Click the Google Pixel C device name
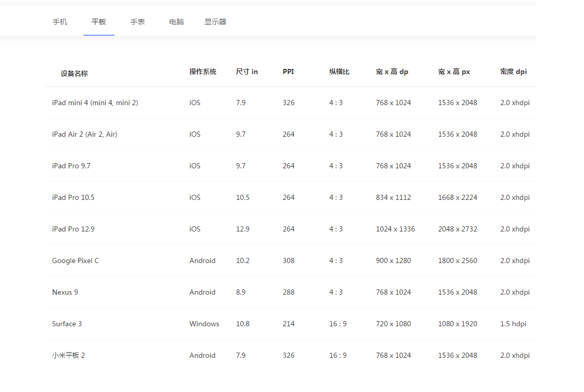This screenshot has width=584, height=392. 75,260
